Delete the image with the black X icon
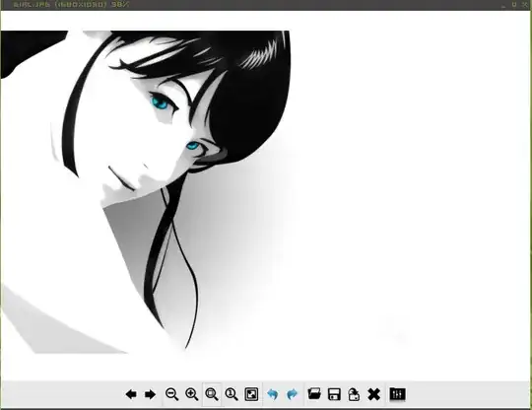The width and height of the screenshot is (532, 410). pyautogui.click(x=374, y=394)
